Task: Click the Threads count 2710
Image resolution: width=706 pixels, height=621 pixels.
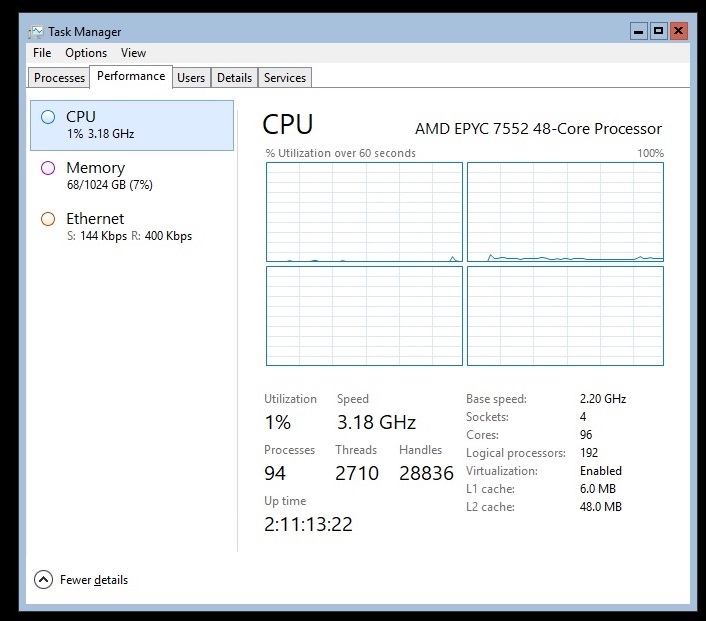Action: tap(357, 473)
